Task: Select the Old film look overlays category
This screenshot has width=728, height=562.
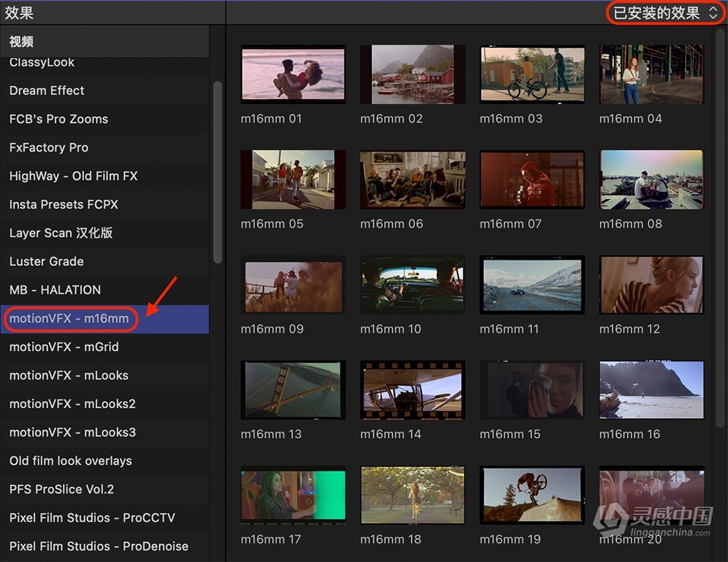Action: pos(104,461)
